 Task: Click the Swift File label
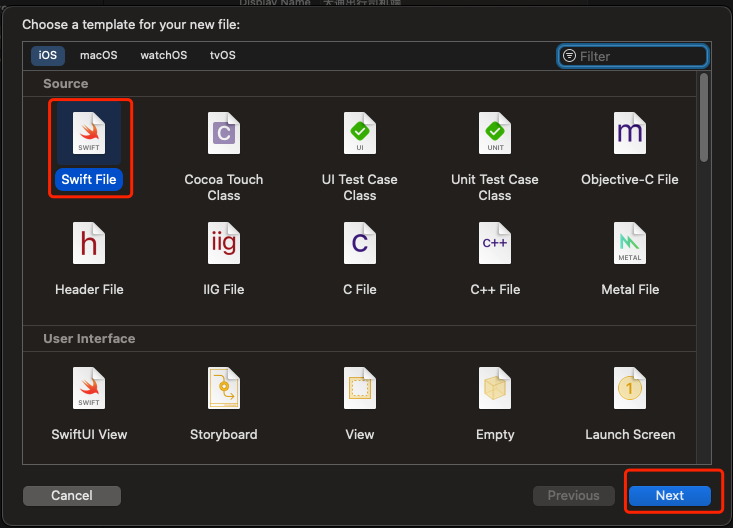89,180
